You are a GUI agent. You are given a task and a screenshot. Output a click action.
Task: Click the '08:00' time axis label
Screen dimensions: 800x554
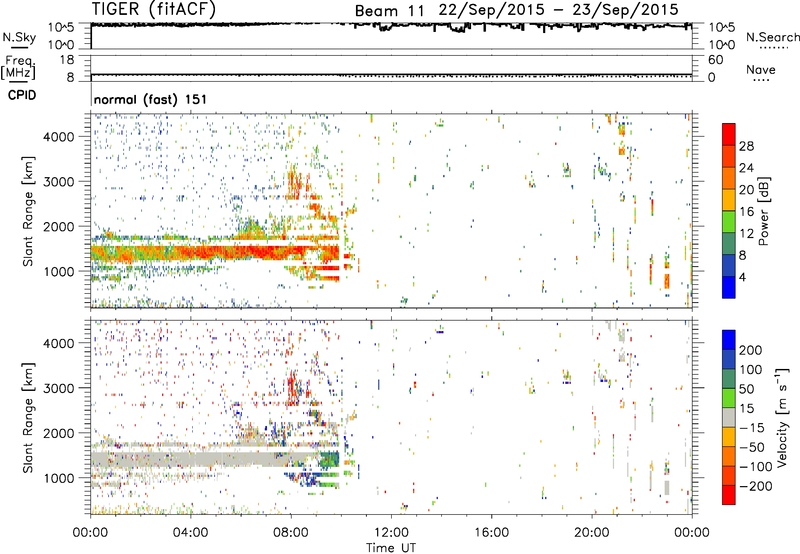tap(291, 533)
